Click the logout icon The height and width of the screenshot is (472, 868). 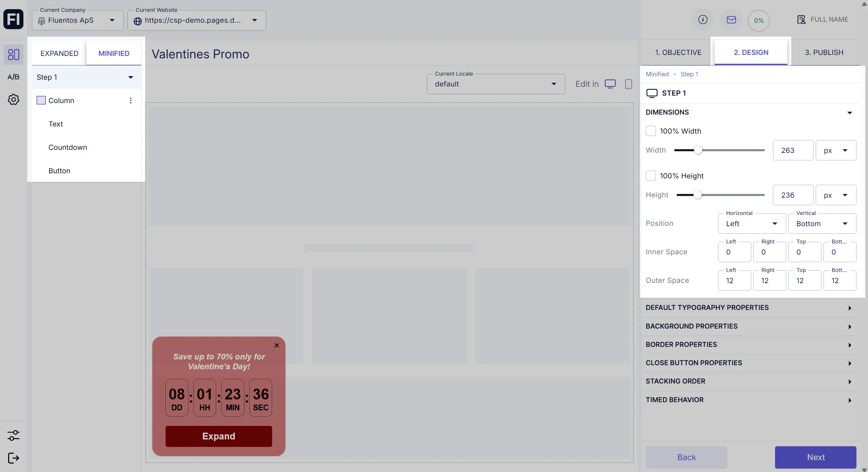click(14, 458)
